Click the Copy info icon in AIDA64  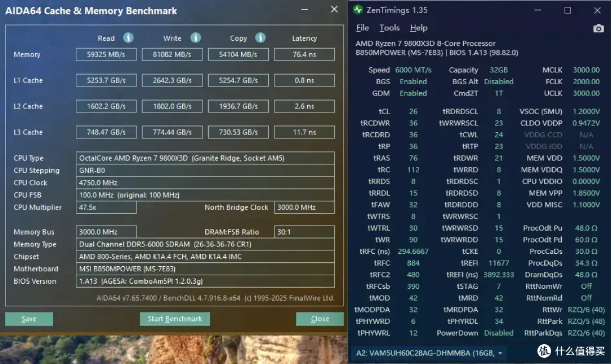pyautogui.click(x=260, y=38)
